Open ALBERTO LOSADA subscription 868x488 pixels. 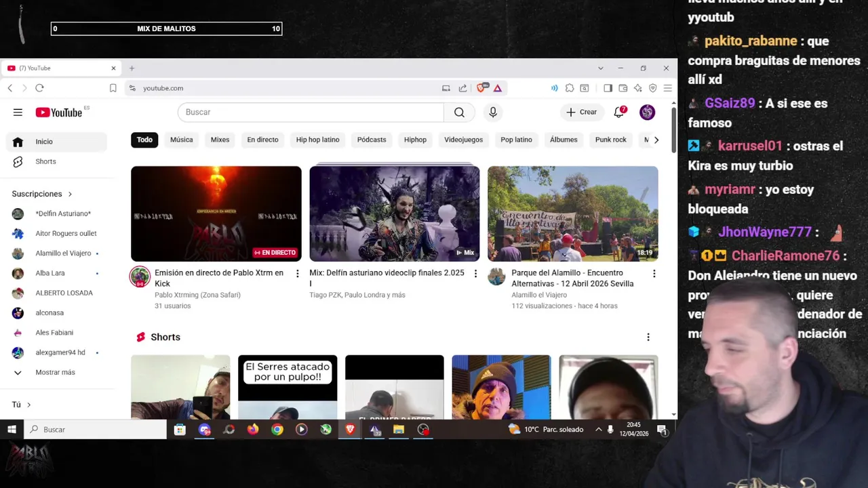point(57,293)
